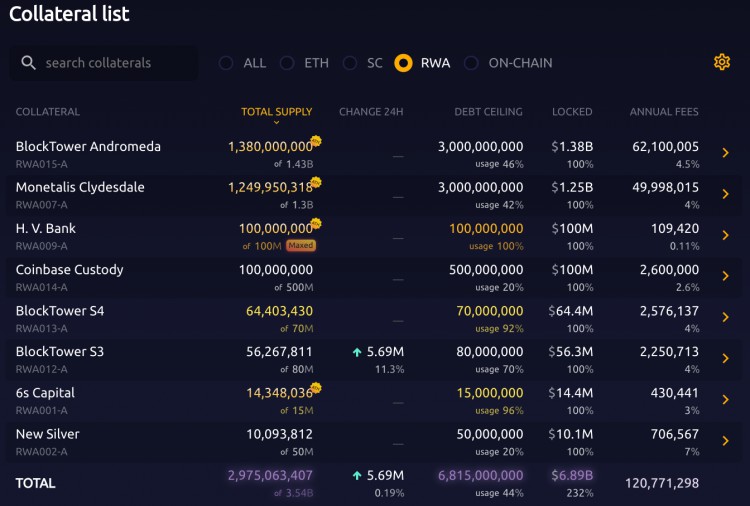The image size is (750, 506).
Task: Click badge icon beside Monetalis Clydesdale supply
Action: 316,182
